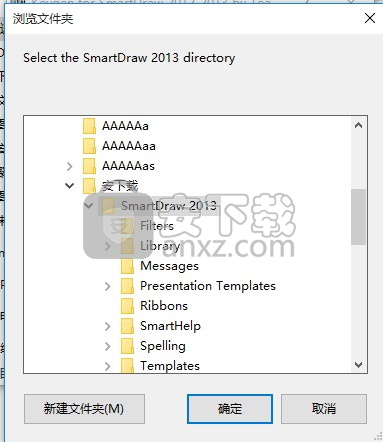Expand the Presentation Templates folder
This screenshot has width=383, height=442.
click(x=108, y=286)
